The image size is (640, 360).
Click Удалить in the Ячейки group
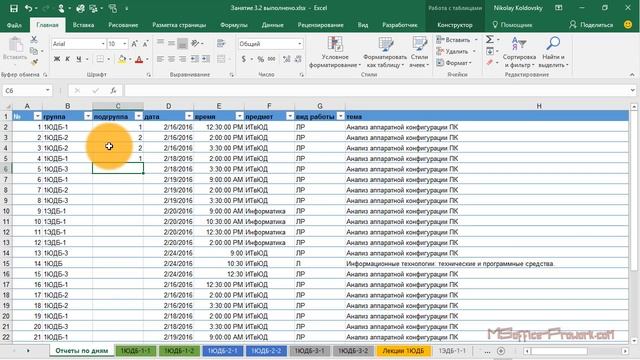pos(452,51)
